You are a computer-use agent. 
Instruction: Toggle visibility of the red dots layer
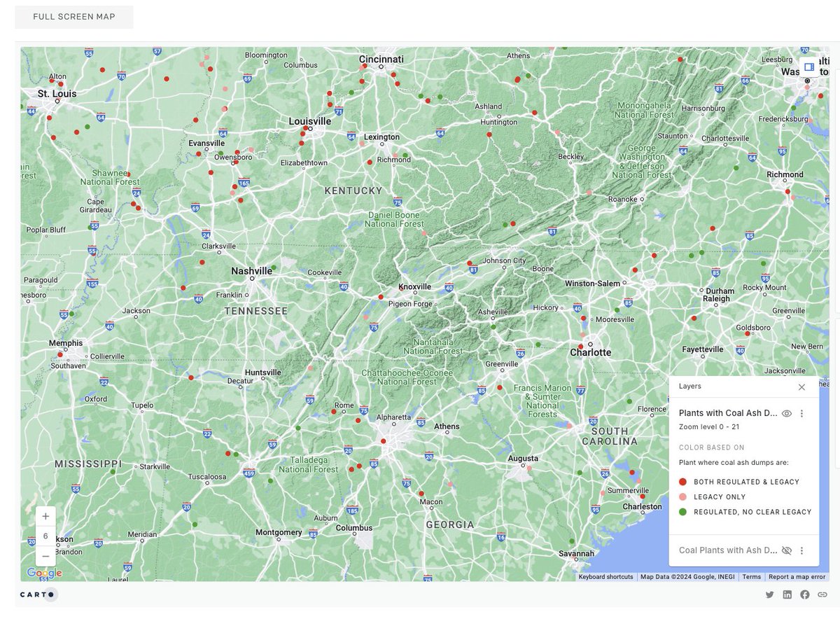point(786,413)
